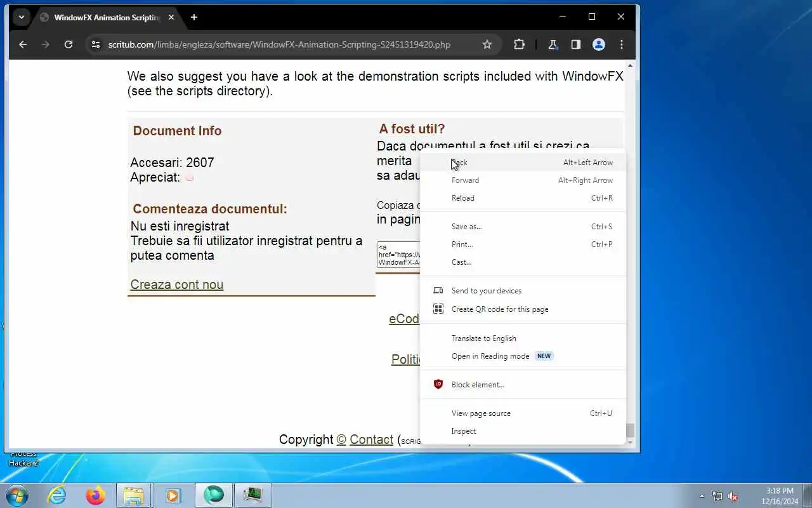Screen dimensions: 812x508
Task: Choose Create QR code for this page
Action: pos(523,309)
